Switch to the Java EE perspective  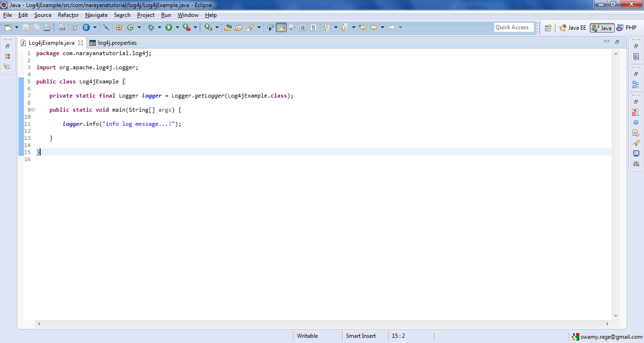coord(572,28)
